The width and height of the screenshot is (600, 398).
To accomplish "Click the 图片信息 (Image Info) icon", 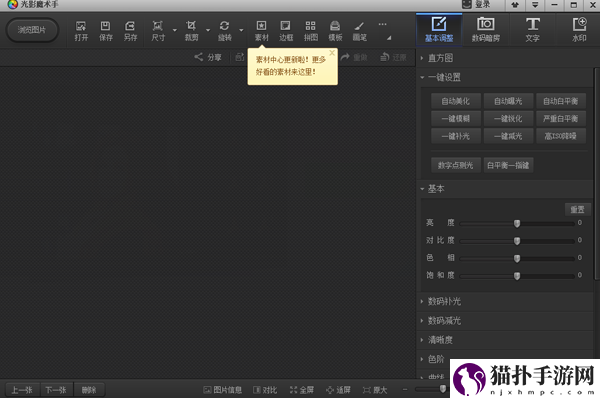I will point(207,390).
